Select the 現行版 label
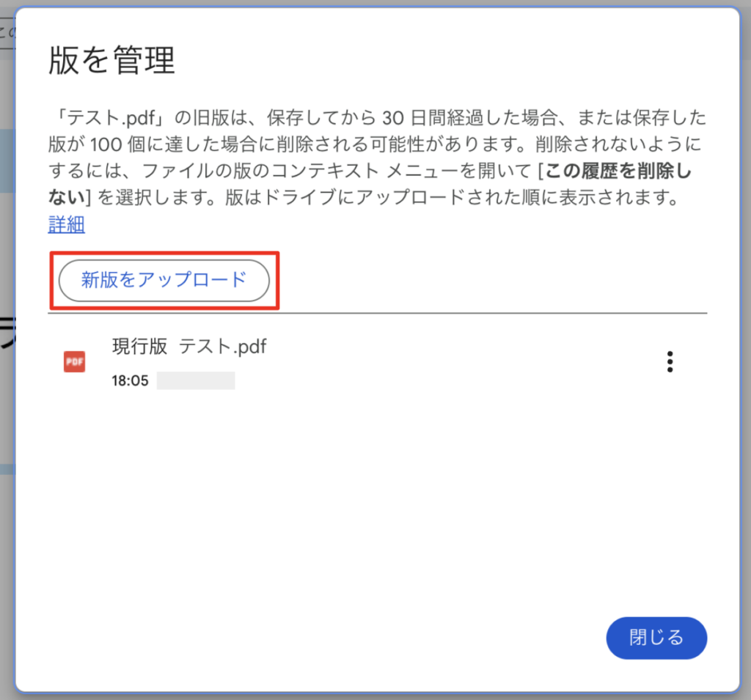The height and width of the screenshot is (700, 751). (x=139, y=346)
